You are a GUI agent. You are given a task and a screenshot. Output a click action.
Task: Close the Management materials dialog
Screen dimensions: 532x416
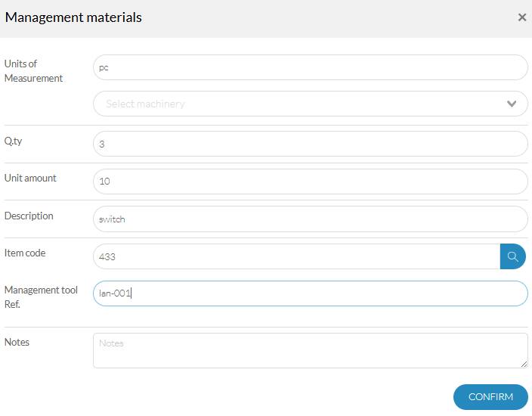click(x=522, y=17)
